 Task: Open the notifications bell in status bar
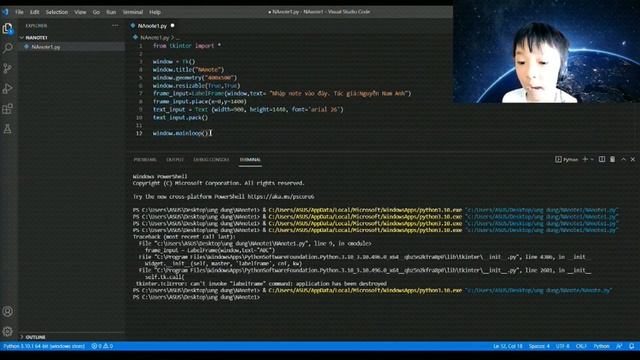[x=631, y=346]
